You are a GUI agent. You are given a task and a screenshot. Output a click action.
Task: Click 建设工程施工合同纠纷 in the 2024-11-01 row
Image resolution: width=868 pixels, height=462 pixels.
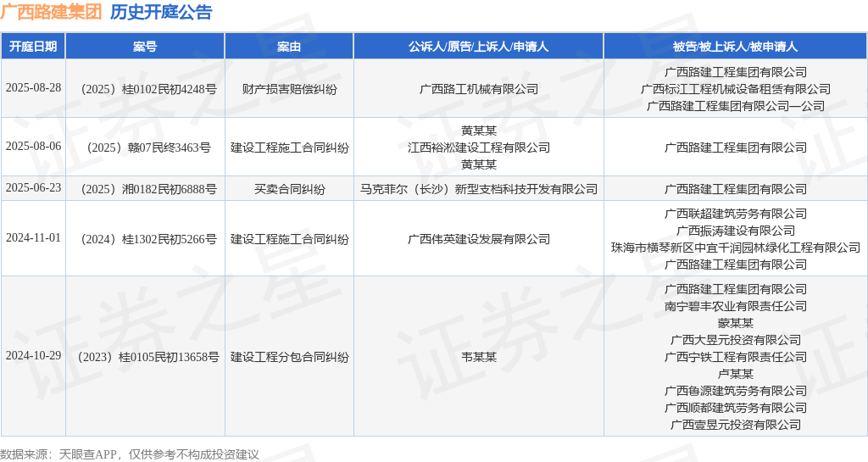(290, 239)
